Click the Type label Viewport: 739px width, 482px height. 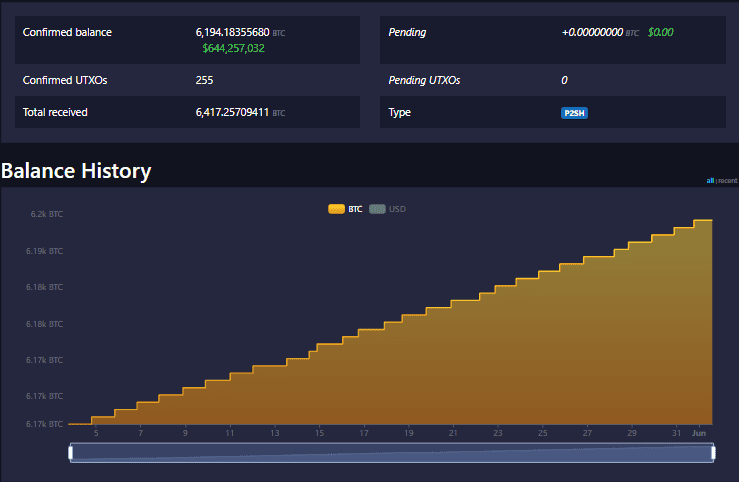coord(399,112)
